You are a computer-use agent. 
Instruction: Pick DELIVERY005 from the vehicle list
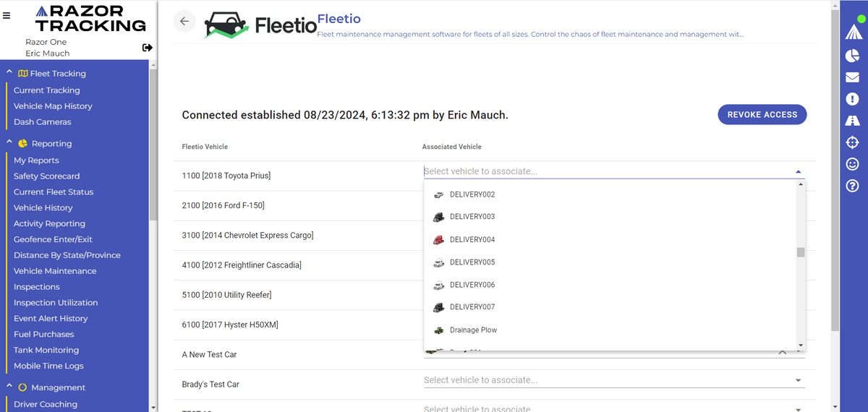click(610, 262)
